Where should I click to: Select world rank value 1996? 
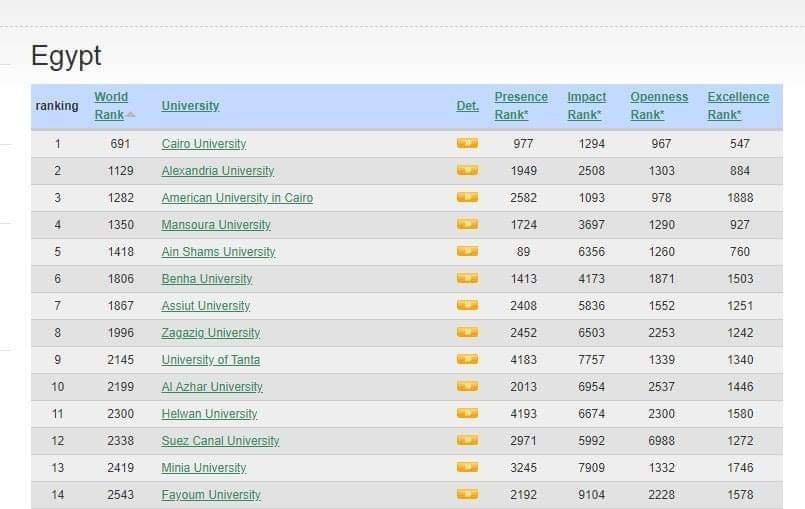tap(121, 333)
